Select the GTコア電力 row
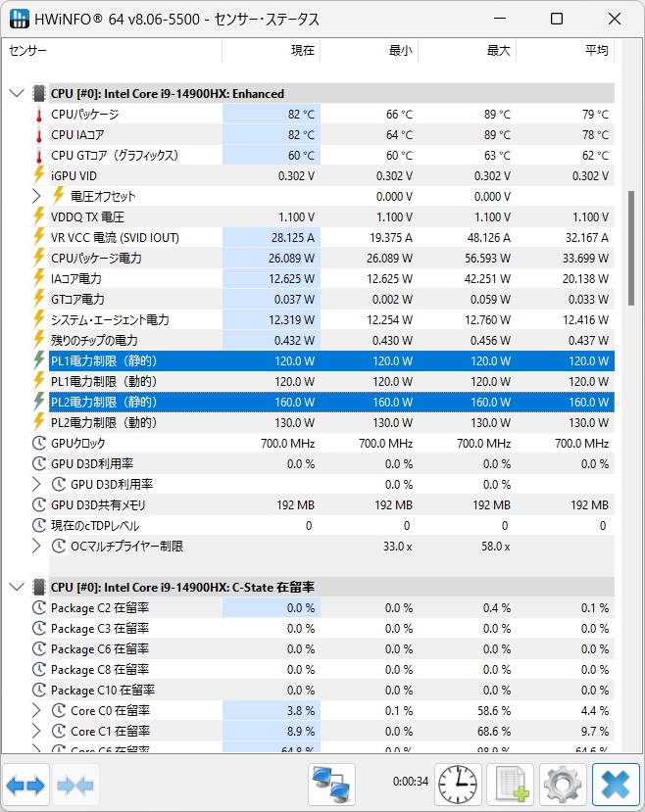The image size is (645, 812). pos(331,300)
